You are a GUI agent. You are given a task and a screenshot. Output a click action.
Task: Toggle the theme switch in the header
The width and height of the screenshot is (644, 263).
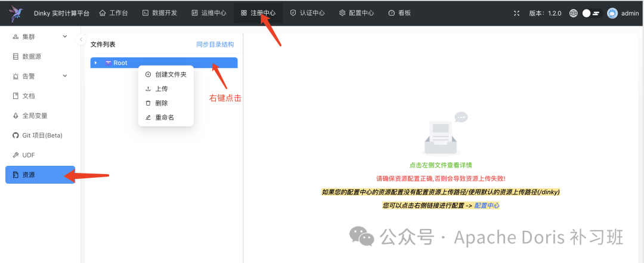pyautogui.click(x=592, y=13)
